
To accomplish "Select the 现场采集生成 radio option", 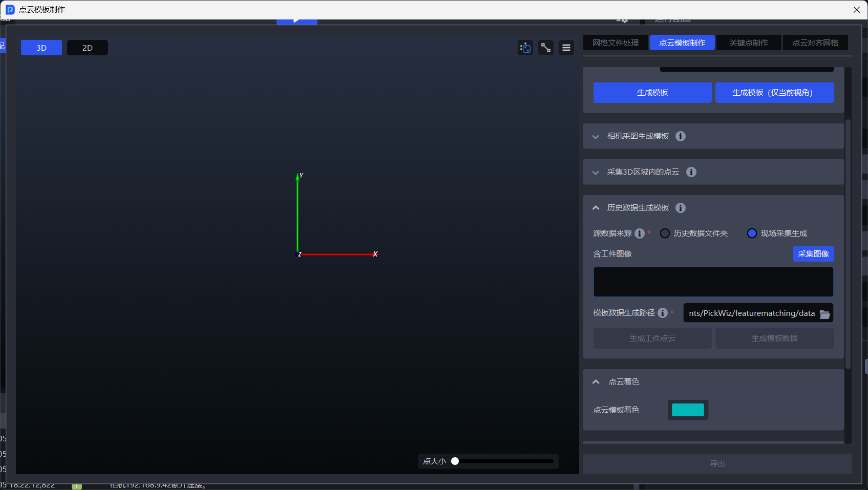I will click(x=752, y=233).
